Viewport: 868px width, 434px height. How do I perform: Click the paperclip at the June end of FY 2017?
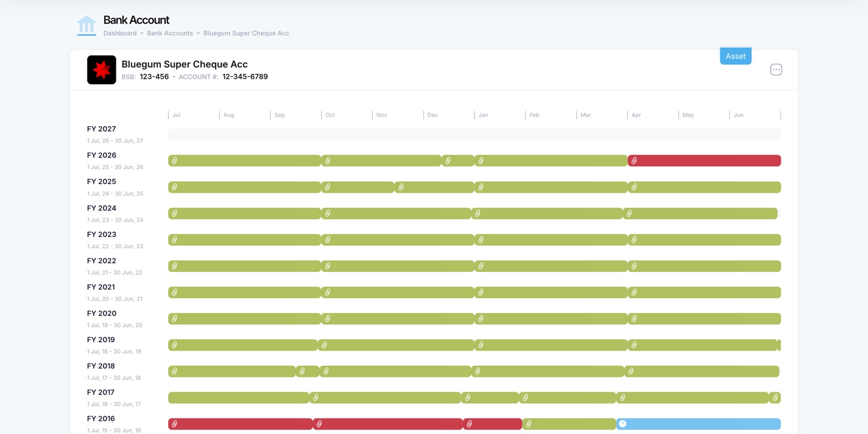775,398
